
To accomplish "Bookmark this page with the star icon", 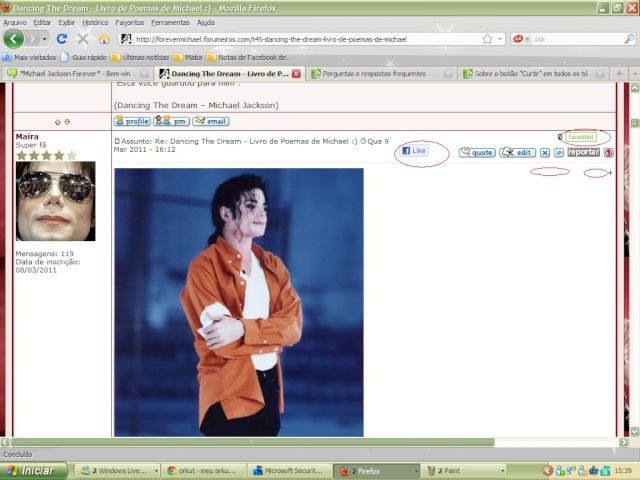I will (x=487, y=39).
